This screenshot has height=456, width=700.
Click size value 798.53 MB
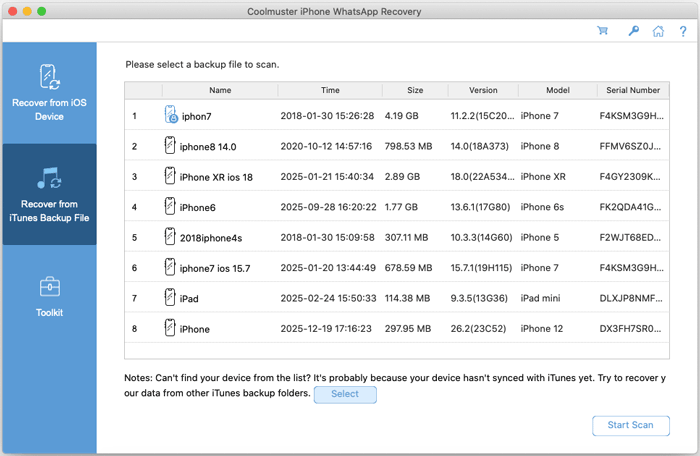[408, 146]
